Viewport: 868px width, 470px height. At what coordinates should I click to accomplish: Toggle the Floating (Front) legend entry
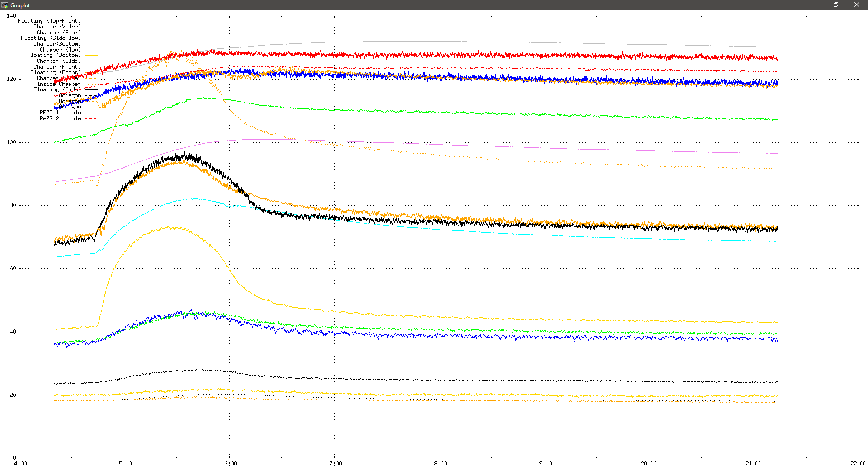coord(64,72)
